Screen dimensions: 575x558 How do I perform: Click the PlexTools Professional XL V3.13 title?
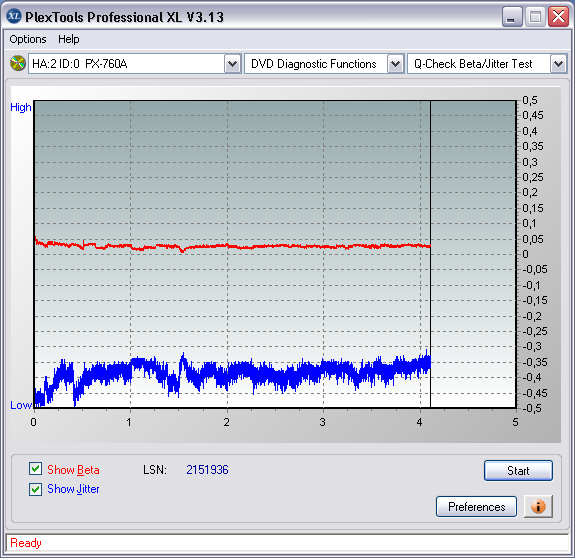[124, 17]
